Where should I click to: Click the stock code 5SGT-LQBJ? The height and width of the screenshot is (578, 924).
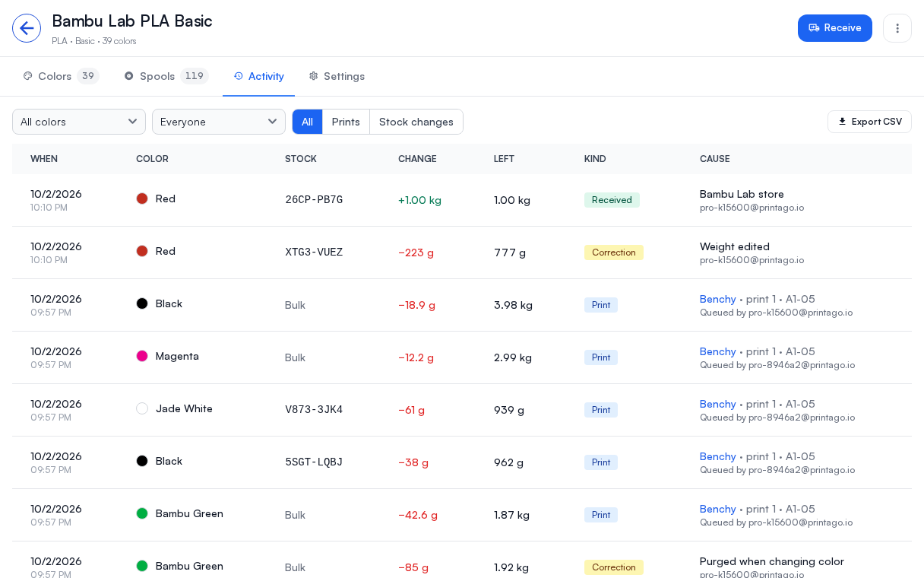(314, 462)
